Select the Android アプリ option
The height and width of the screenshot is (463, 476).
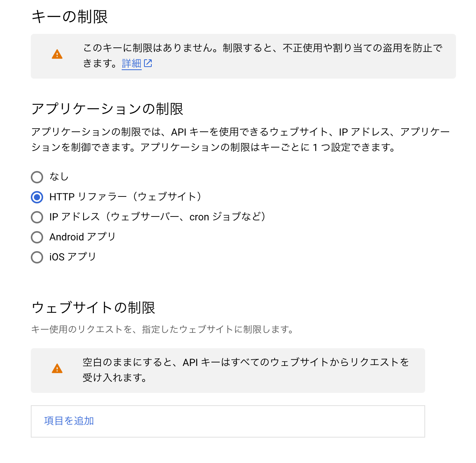coord(37,237)
